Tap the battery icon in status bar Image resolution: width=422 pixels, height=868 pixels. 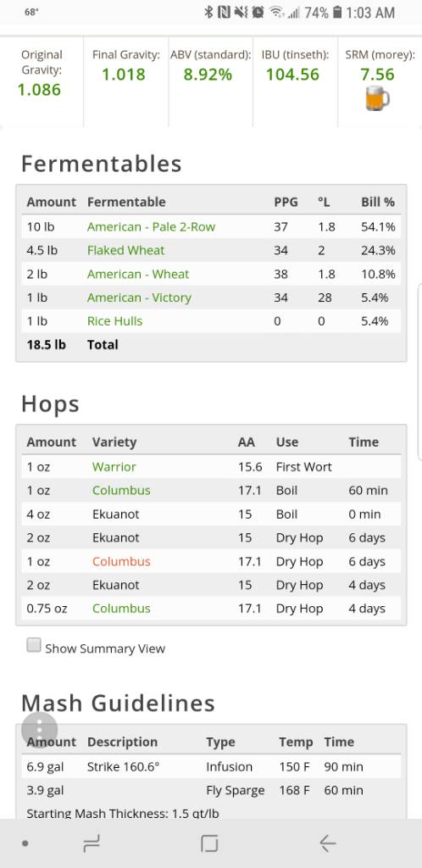[x=336, y=12]
